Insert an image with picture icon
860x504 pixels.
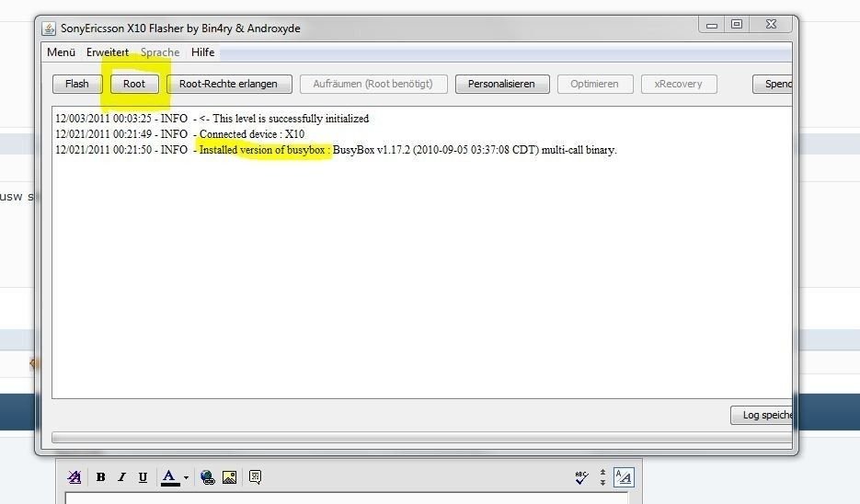[x=229, y=477]
